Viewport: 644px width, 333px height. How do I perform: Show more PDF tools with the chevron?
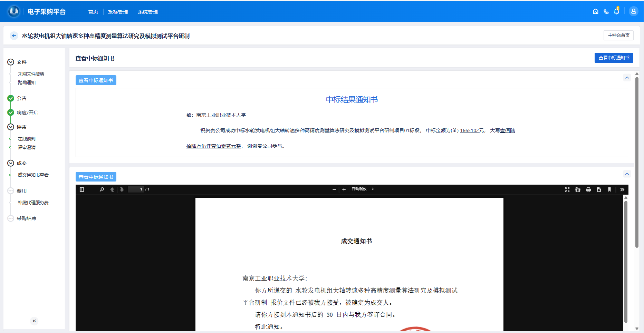point(622,189)
